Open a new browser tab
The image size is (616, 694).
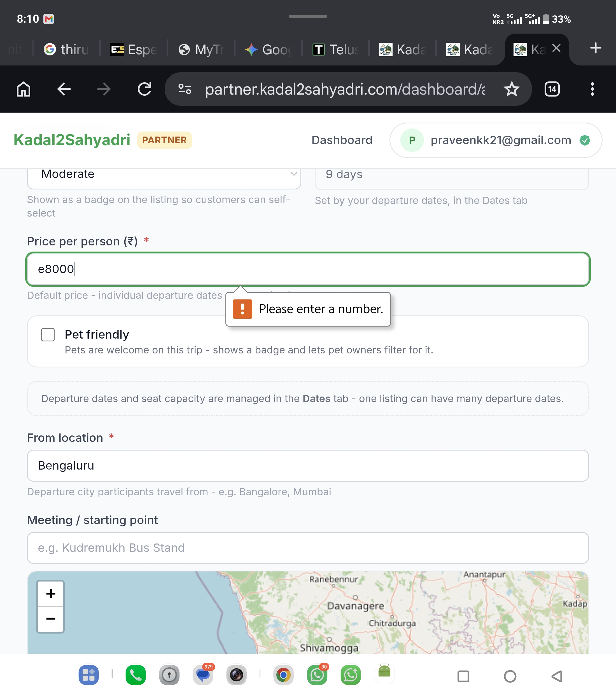(x=596, y=48)
